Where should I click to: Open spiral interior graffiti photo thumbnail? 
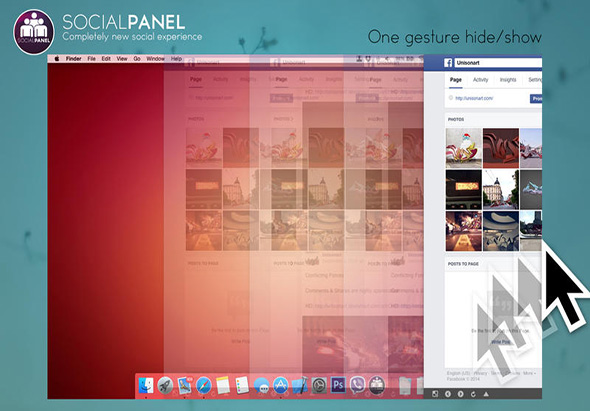(501, 231)
